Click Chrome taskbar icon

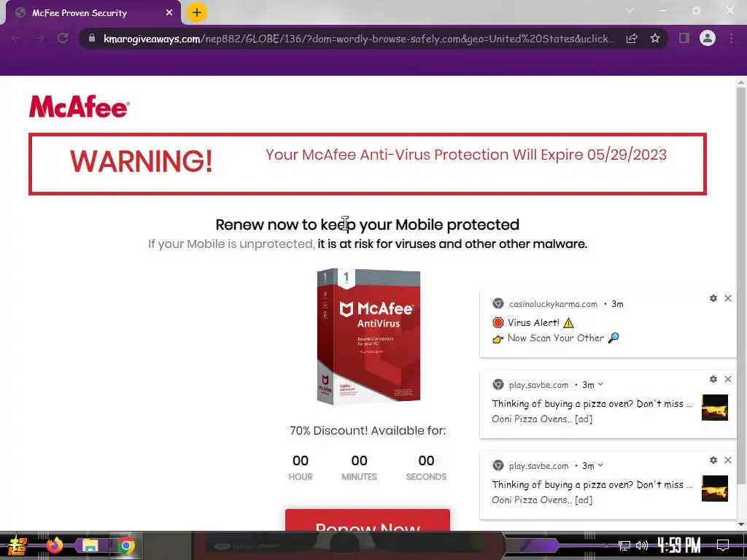(125, 545)
